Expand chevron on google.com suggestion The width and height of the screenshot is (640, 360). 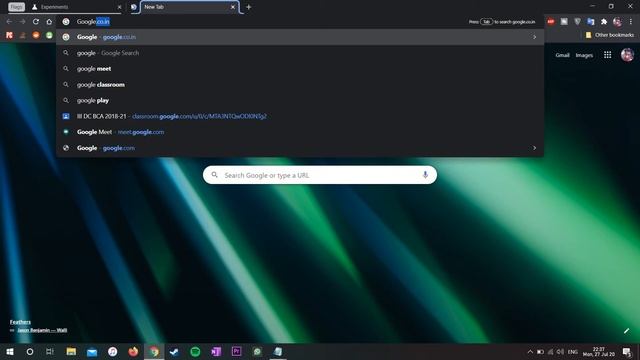click(534, 148)
